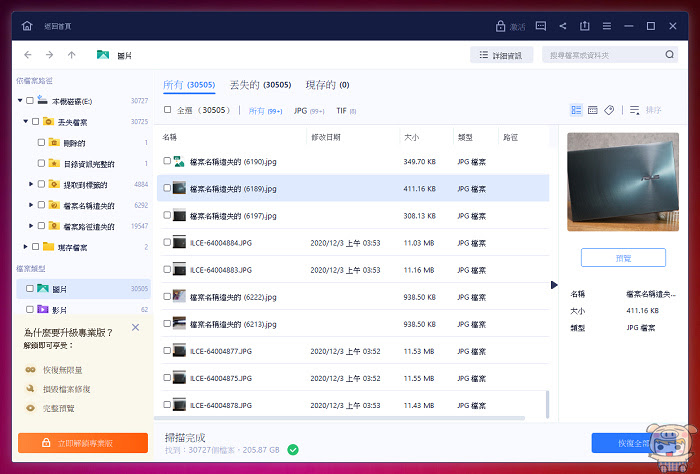Screen dimensions: 700x474
Task: Click file icon of (6190).jpg row
Action: click(x=179, y=161)
